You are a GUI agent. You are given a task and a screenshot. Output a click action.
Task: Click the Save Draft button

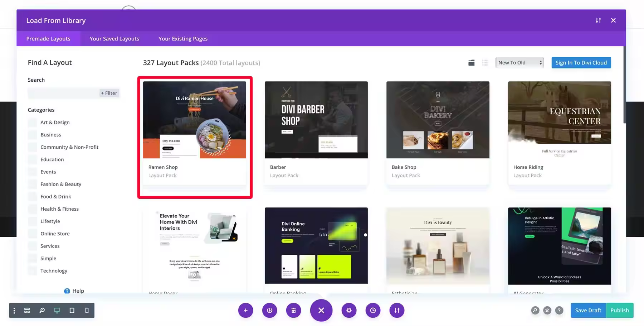[x=588, y=311]
